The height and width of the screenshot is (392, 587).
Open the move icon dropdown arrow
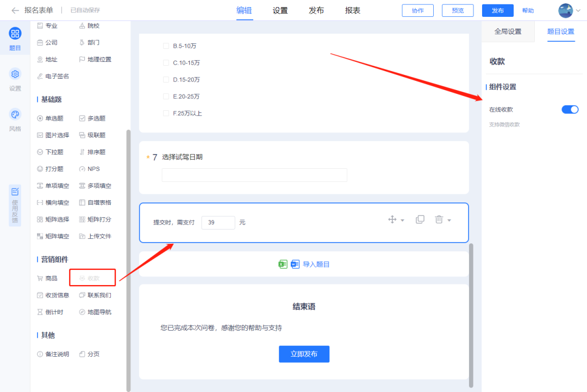(x=402, y=220)
